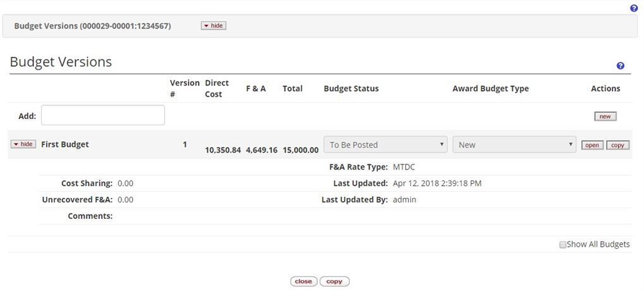Click the 10,350.84 direct cost value
This screenshot has height=291, width=644.
point(222,150)
